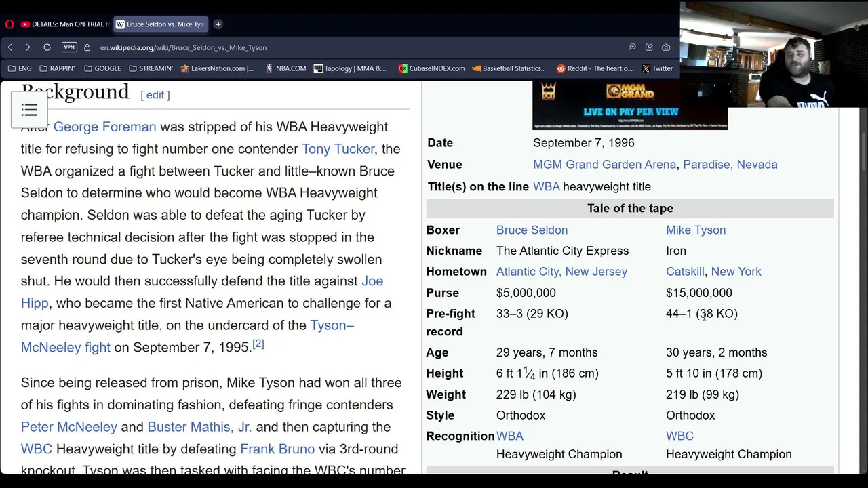Open the New York hometown link
The image size is (868, 488).
point(736,272)
